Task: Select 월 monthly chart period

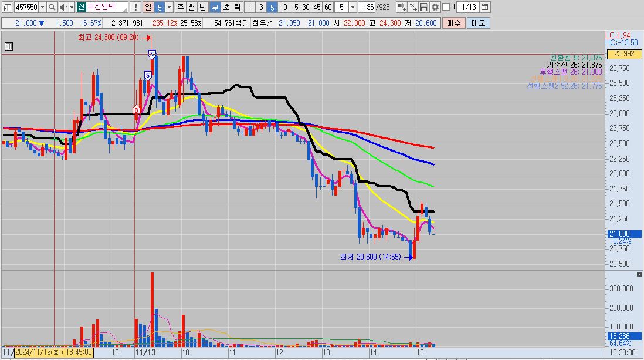Action: pos(192,7)
